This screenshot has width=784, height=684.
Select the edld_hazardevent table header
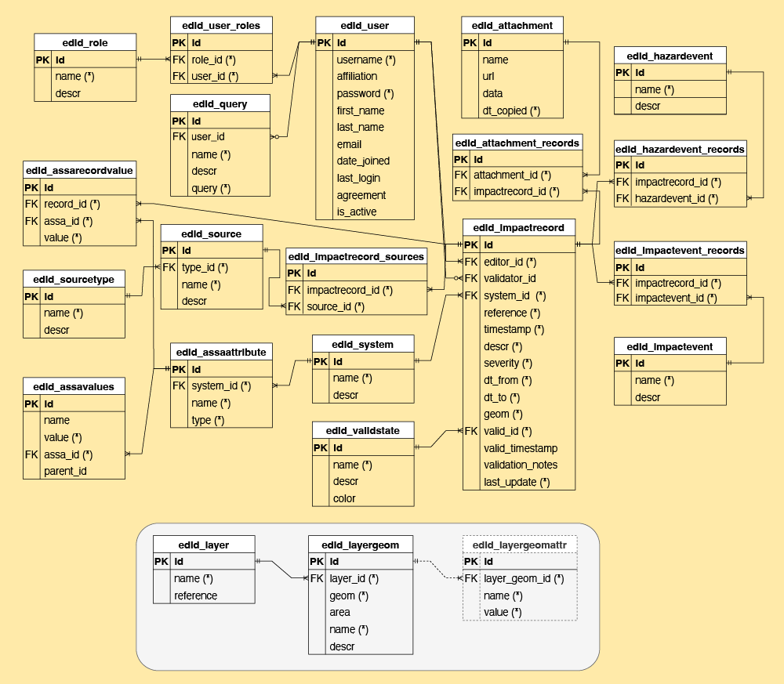point(670,55)
